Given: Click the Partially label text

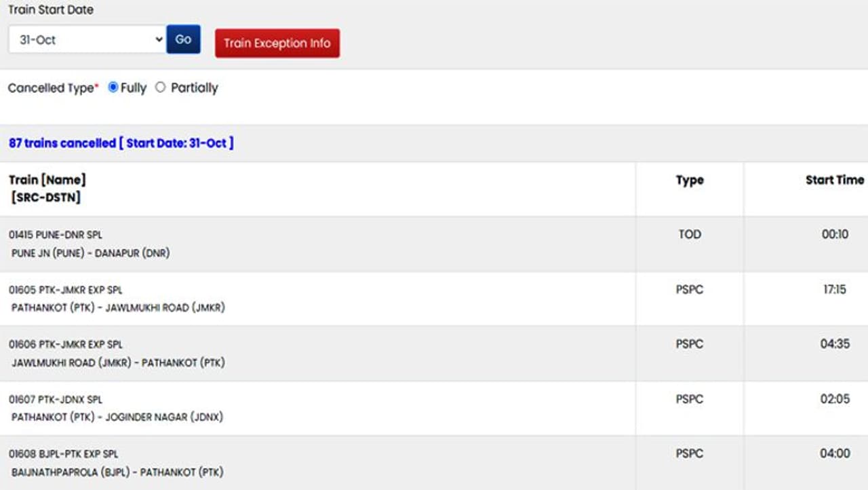Looking at the screenshot, I should coord(195,88).
